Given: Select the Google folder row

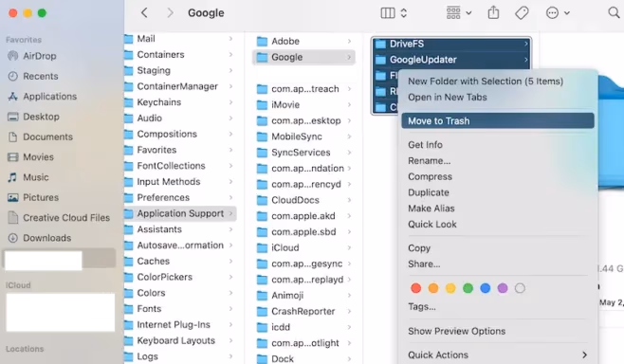Looking at the screenshot, I should coord(303,57).
